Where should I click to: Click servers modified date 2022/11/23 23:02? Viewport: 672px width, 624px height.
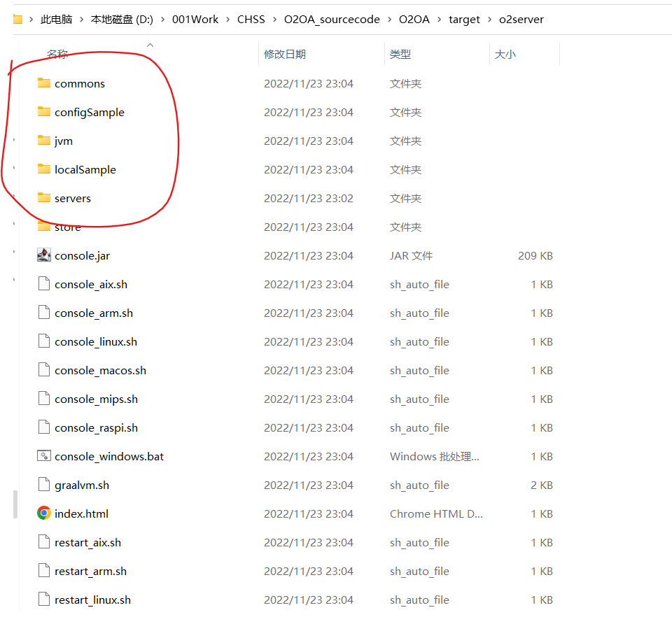click(309, 198)
